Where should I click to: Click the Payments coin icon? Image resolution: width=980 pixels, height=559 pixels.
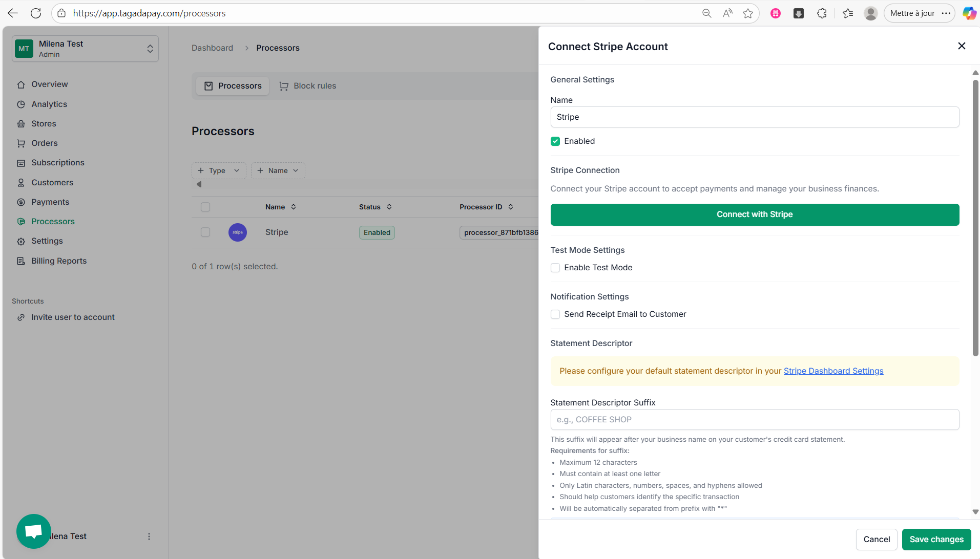[21, 202]
